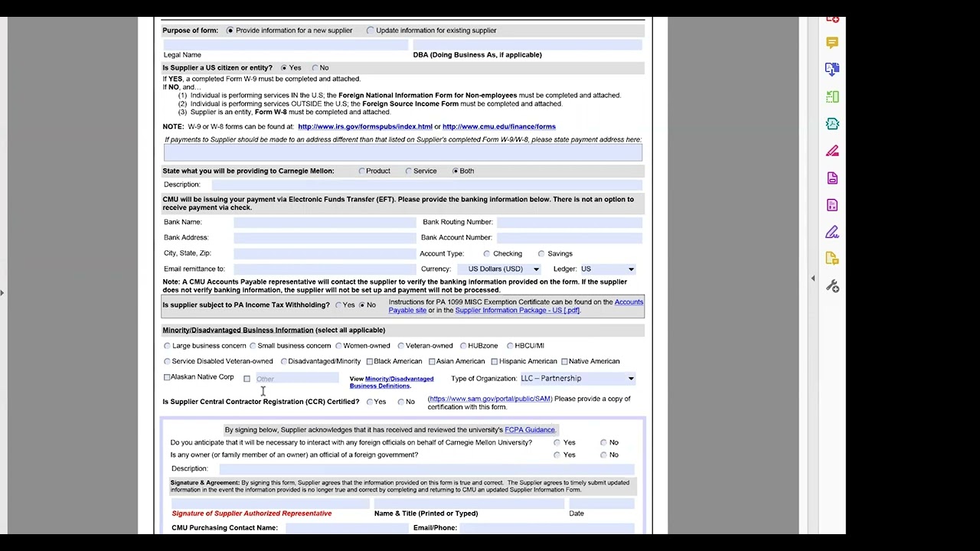Choose Yes for PA Income Tax Withholding

coord(338,305)
